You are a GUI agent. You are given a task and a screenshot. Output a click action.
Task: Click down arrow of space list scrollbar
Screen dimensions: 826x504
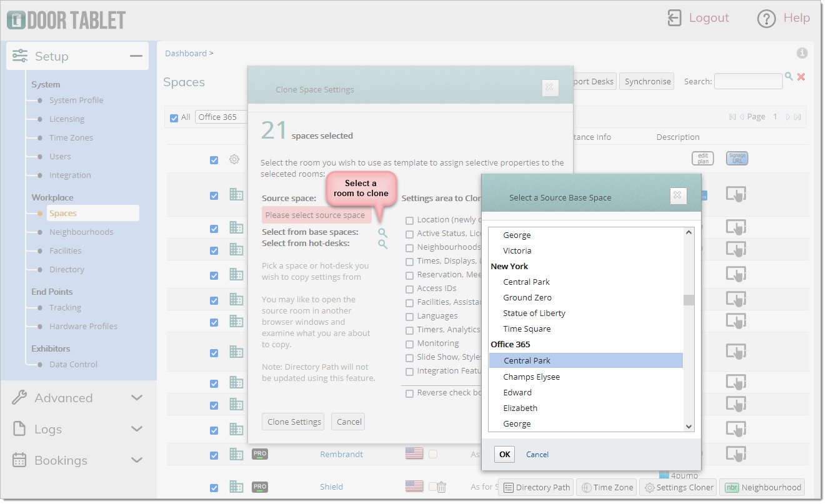[689, 427]
